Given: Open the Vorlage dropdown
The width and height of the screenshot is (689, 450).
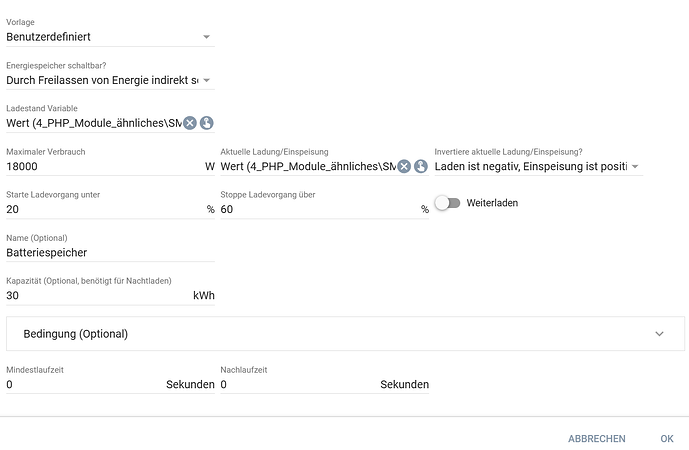Looking at the screenshot, I should pyautogui.click(x=110, y=37).
